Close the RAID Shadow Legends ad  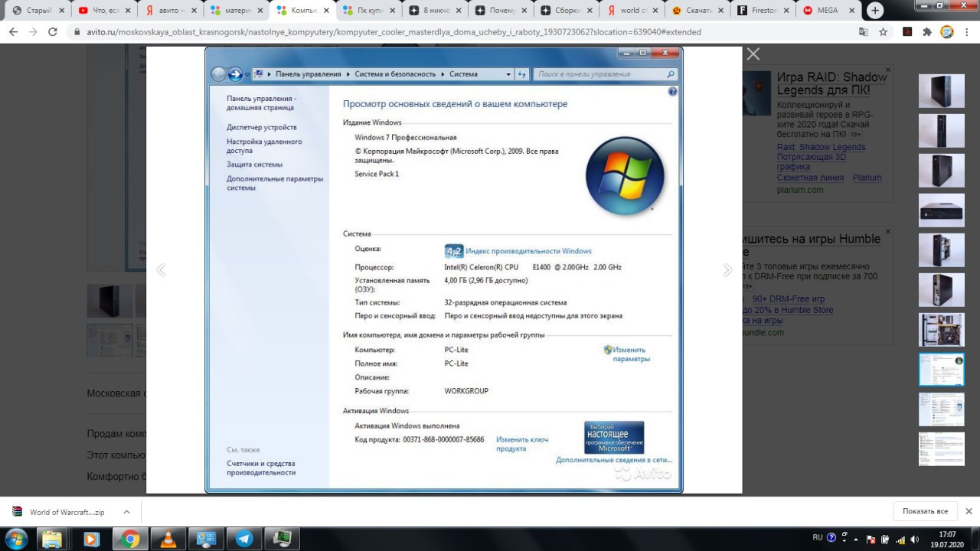[x=887, y=70]
